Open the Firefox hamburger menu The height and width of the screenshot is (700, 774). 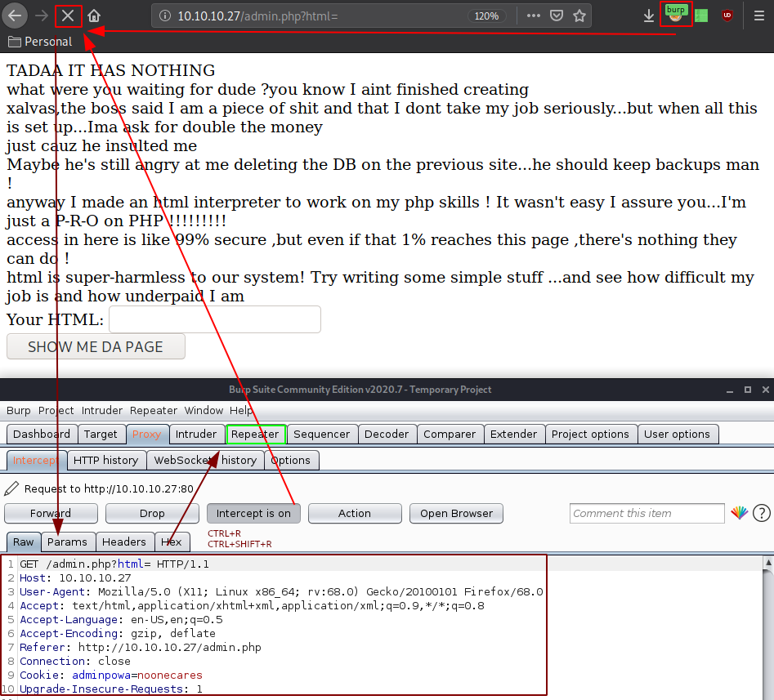click(x=759, y=16)
